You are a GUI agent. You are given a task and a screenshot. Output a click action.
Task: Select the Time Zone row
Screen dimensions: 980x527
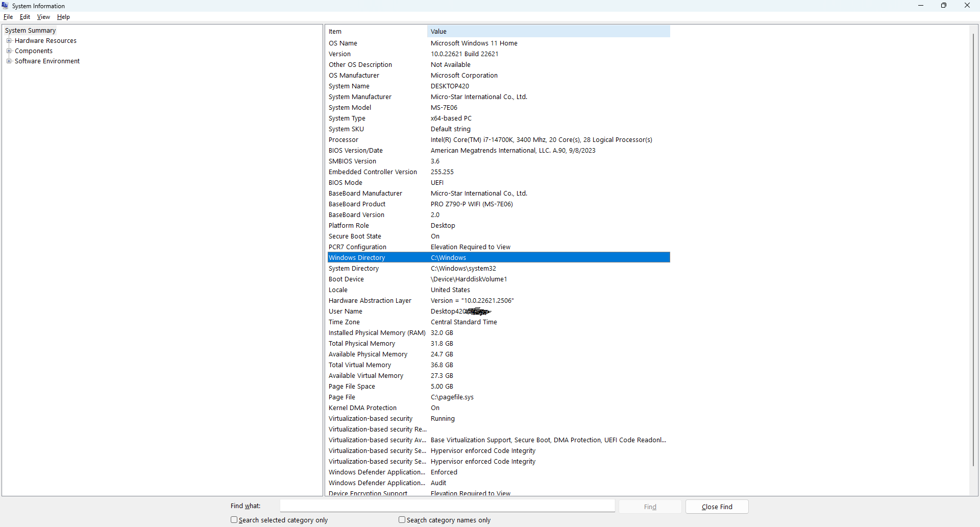point(499,322)
